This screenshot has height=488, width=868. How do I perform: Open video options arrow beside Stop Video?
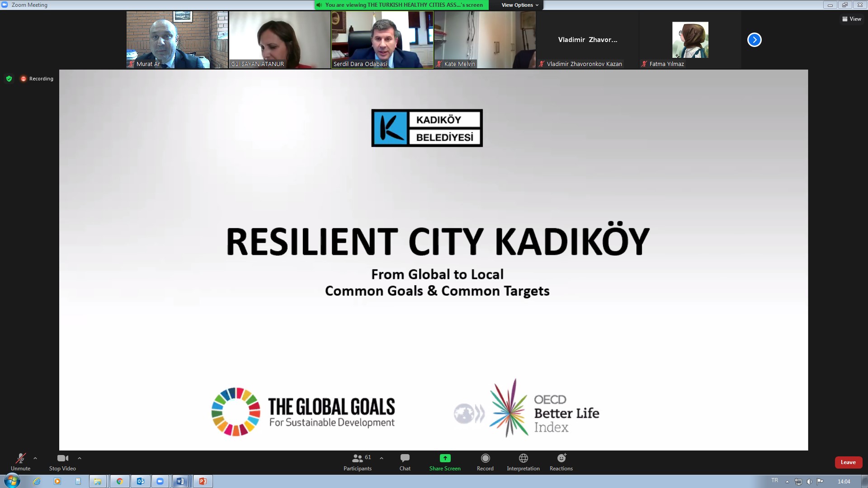(x=80, y=458)
